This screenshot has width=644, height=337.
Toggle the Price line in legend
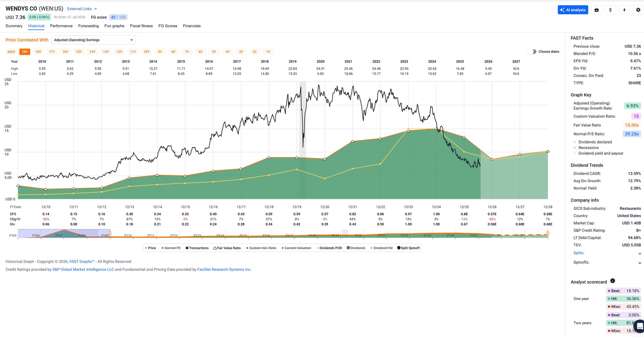pos(151,248)
